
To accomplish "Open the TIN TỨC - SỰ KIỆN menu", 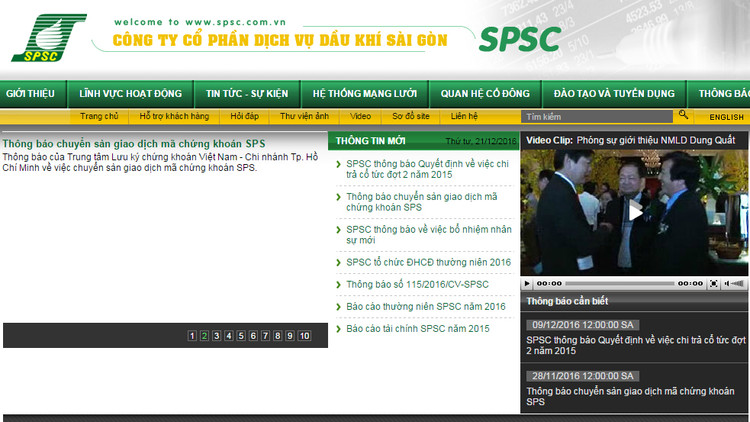I will pyautogui.click(x=247, y=93).
